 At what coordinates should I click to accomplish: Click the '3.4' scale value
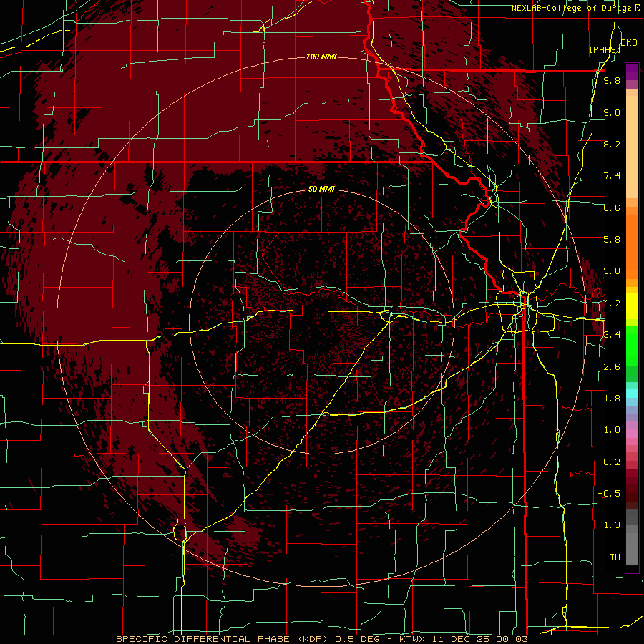pyautogui.click(x=612, y=335)
